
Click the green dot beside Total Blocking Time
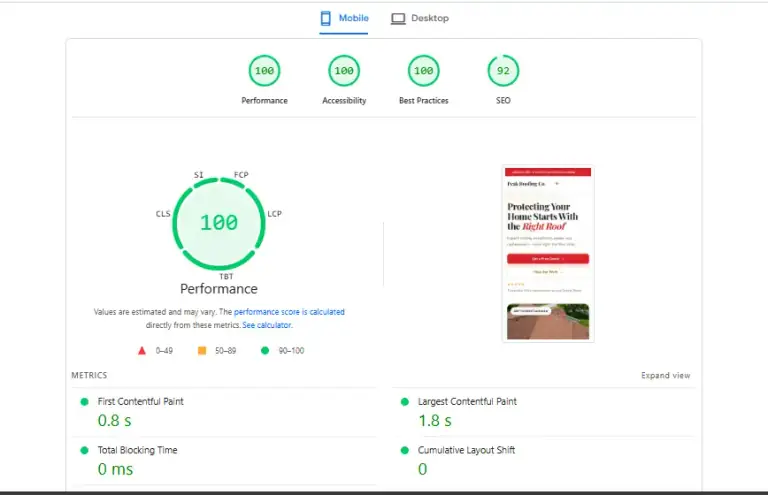coord(84,450)
